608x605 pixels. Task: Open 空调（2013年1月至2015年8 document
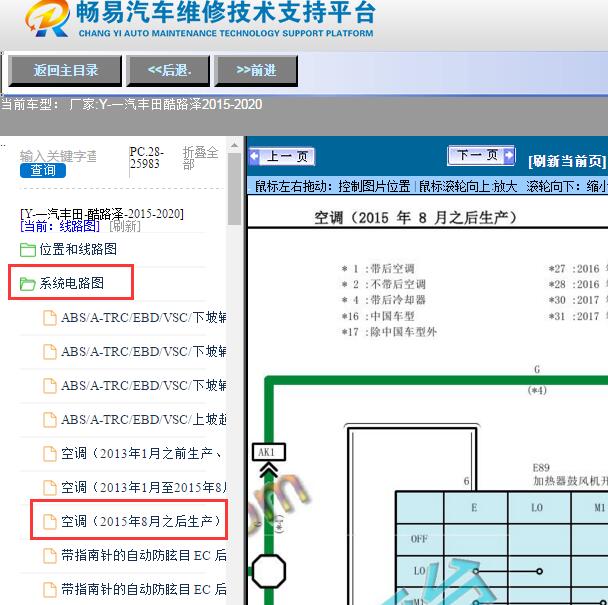pos(143,487)
